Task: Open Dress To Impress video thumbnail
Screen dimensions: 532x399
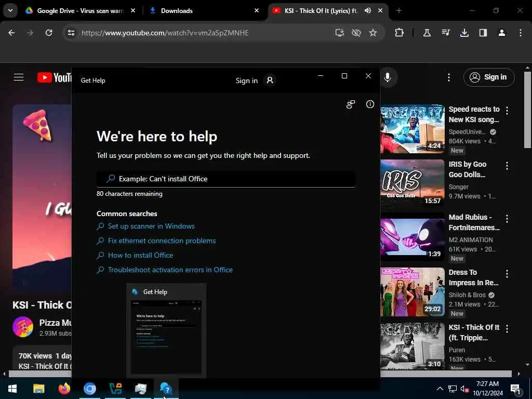Action: pos(412,292)
